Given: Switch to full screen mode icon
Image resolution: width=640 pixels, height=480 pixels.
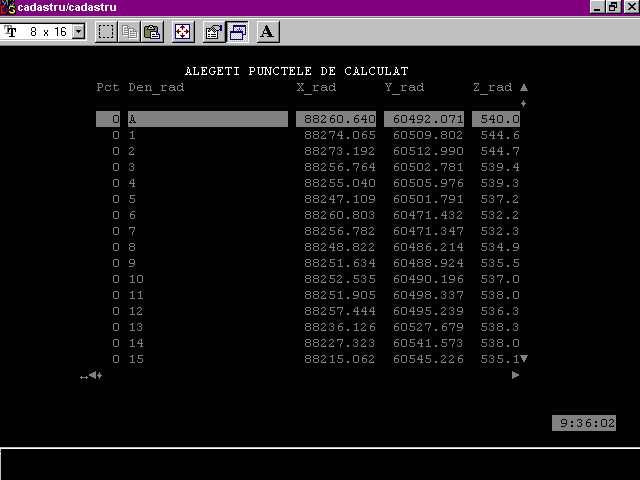Looking at the screenshot, I should 183,32.
